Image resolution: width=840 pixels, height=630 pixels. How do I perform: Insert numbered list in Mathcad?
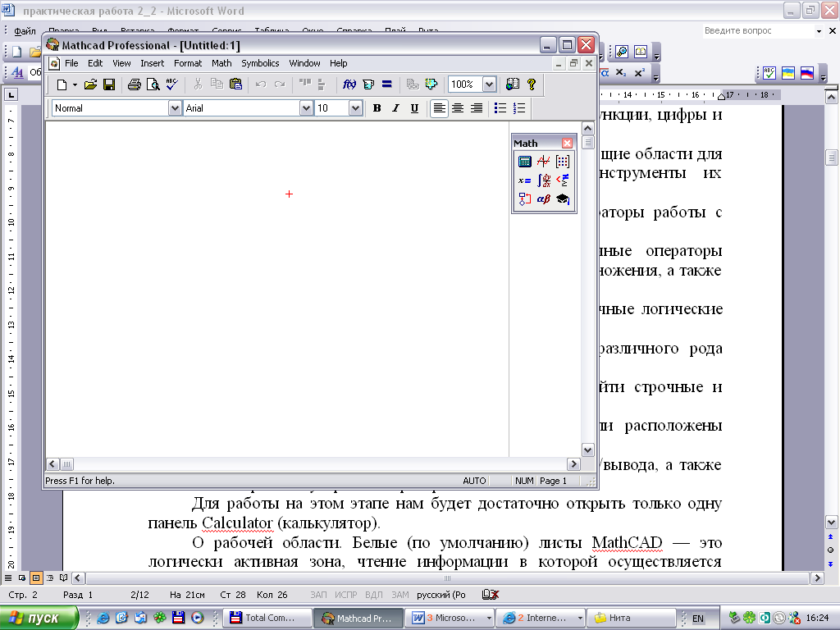(518, 108)
